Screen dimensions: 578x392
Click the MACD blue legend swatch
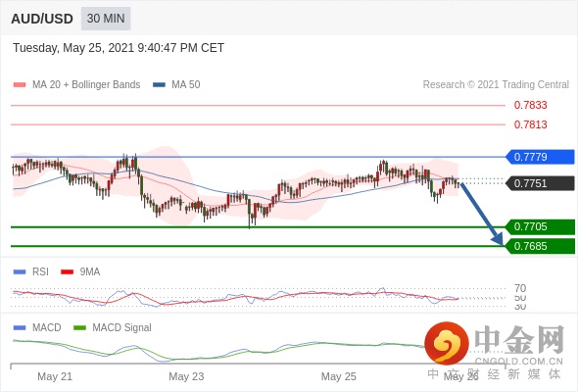pos(20,327)
